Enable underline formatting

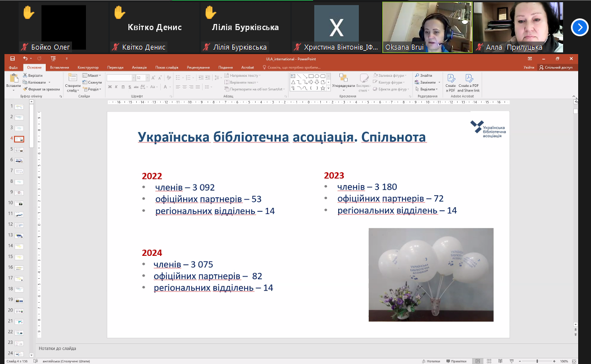pos(123,86)
